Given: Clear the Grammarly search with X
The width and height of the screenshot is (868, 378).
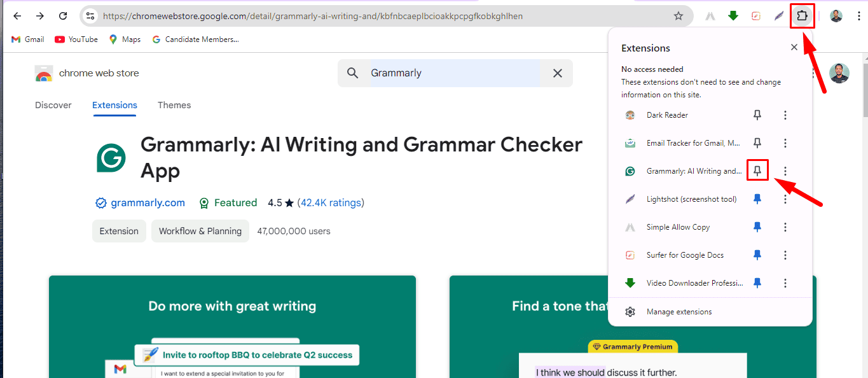Looking at the screenshot, I should 558,73.
